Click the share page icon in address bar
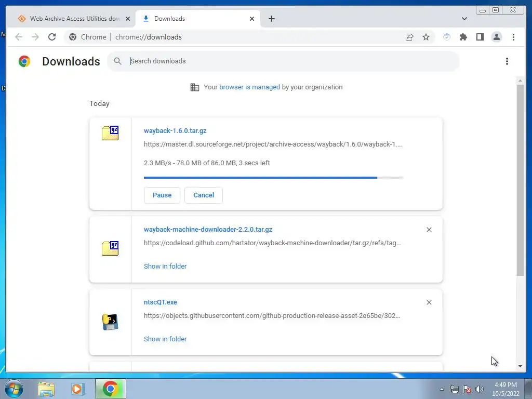The height and width of the screenshot is (399, 532). coord(409,37)
